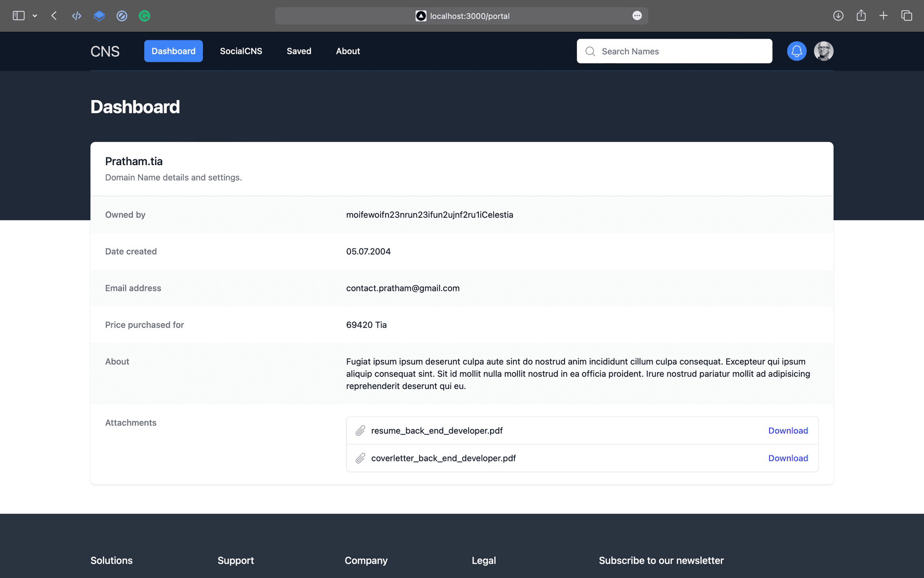Click the Share icon in the toolbar
Image resolution: width=924 pixels, height=578 pixels.
coord(861,16)
